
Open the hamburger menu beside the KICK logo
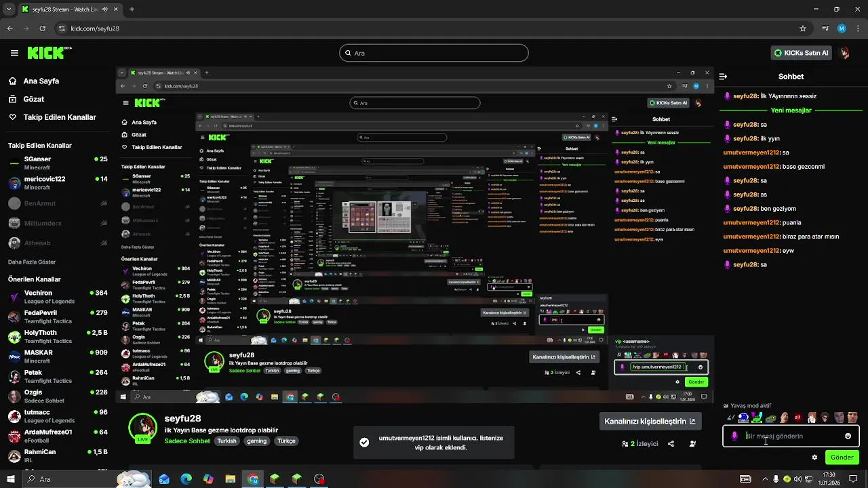click(x=14, y=53)
